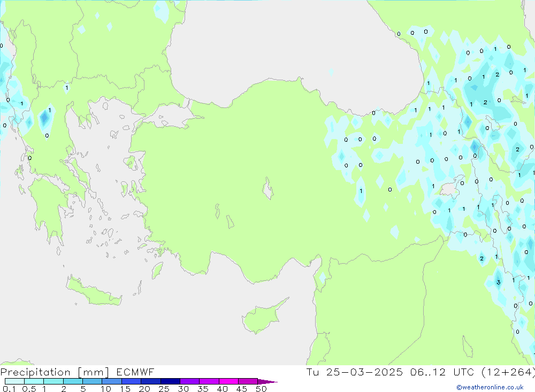Pick the 45–50 mm legend swatch
Viewport: 535px width, 392px height.
[x=248, y=381]
